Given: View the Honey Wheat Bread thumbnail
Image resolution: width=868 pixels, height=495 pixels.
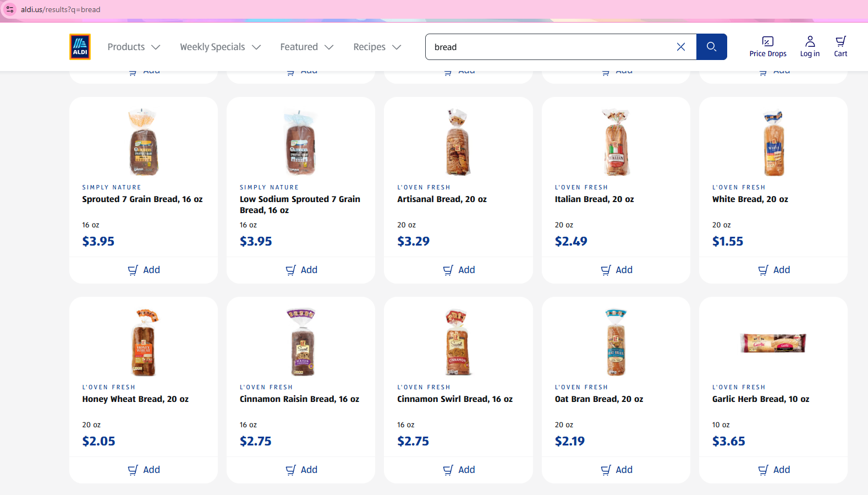Looking at the screenshot, I should tap(144, 342).
